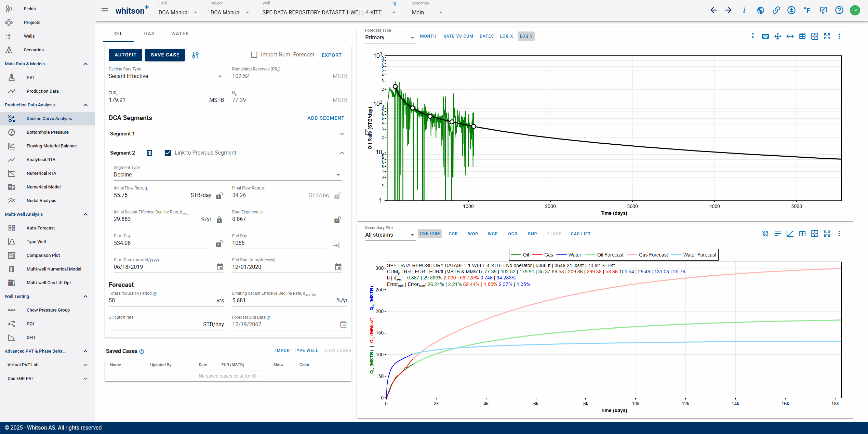Open Flowing Material Balance in sidebar
Image resolution: width=868 pixels, height=434 pixels.
pyautogui.click(x=48, y=146)
